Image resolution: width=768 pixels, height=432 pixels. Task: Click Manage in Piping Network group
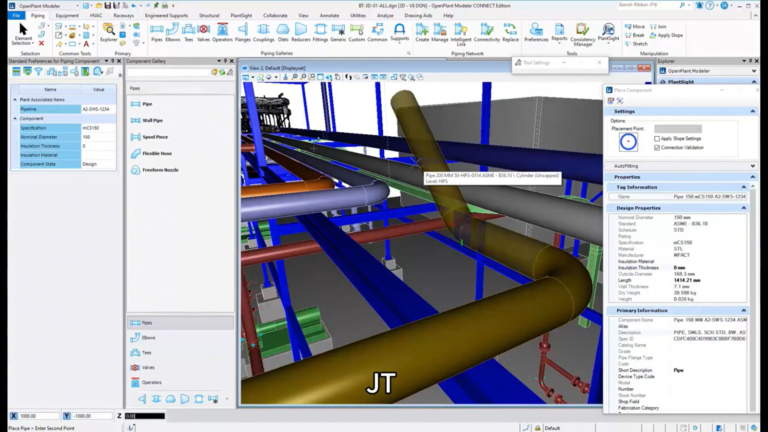point(440,33)
